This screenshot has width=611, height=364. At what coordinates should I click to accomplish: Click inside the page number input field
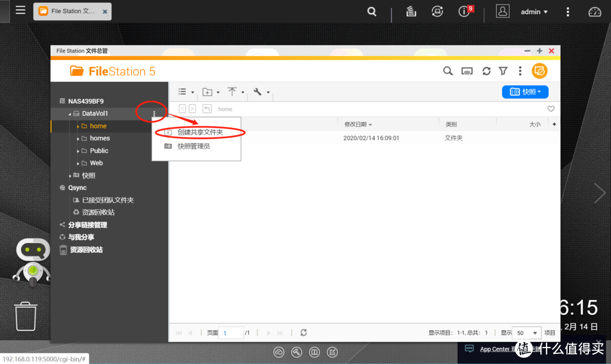pos(231,333)
